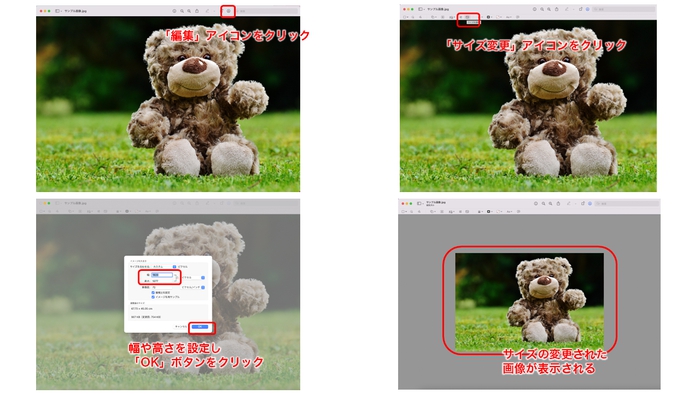Toggle blue Markup icon in shrunken-bear window
Image resolution: width=700 pixels, height=394 pixels.
590,203
